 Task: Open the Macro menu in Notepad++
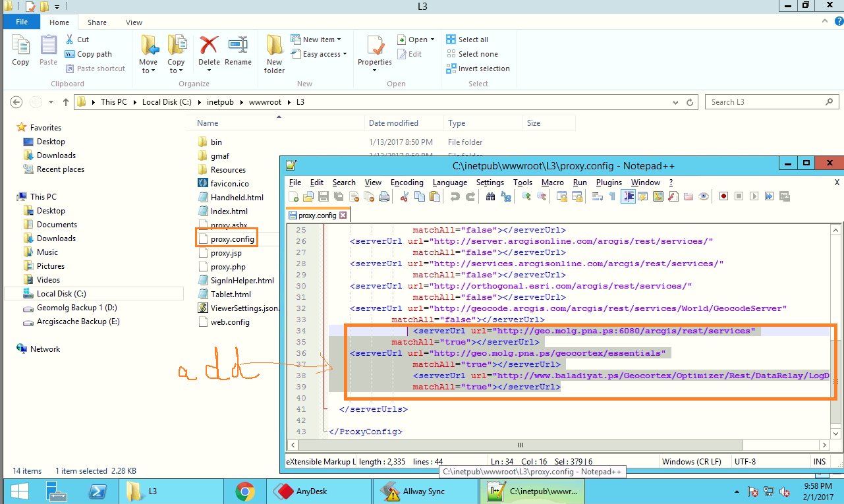[552, 182]
